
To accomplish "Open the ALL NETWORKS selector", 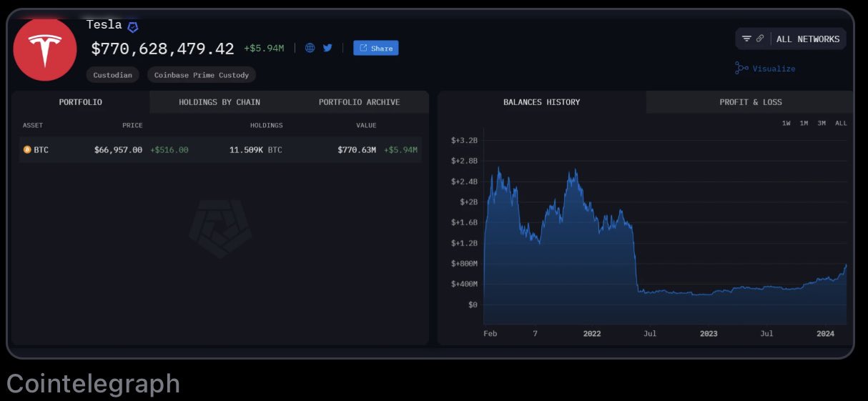I will coord(808,39).
